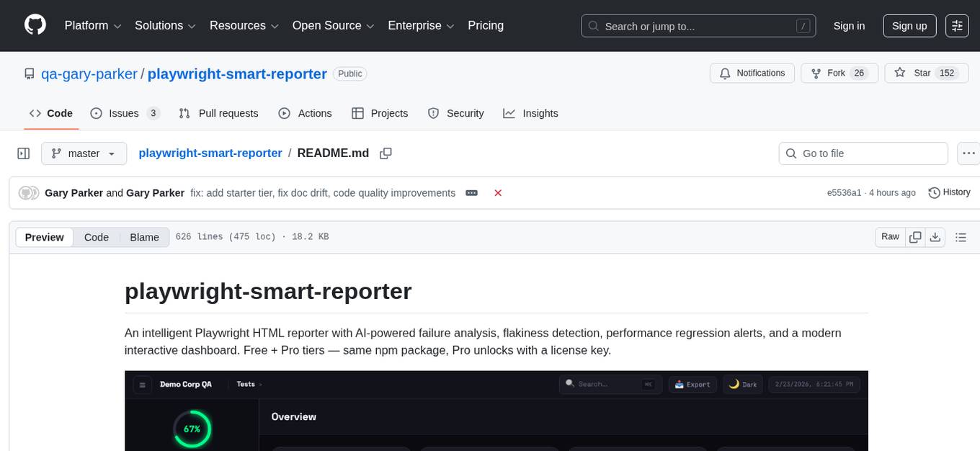Open the failed check red X

coord(498,193)
